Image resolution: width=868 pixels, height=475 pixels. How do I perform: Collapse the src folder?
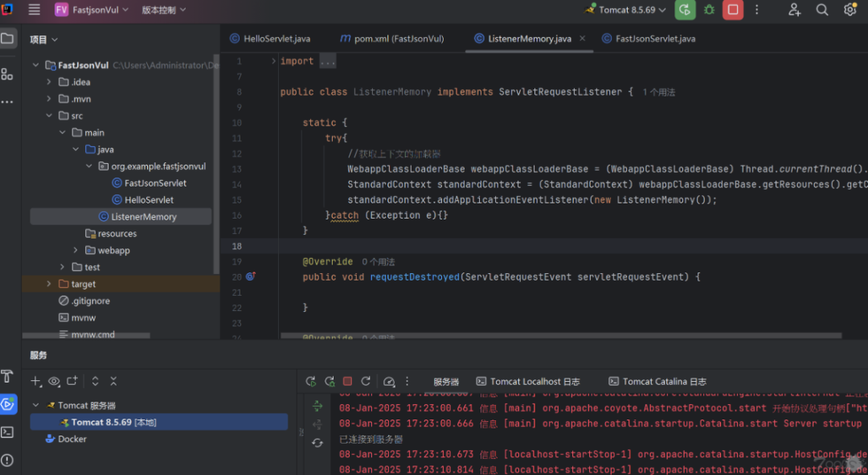point(49,116)
